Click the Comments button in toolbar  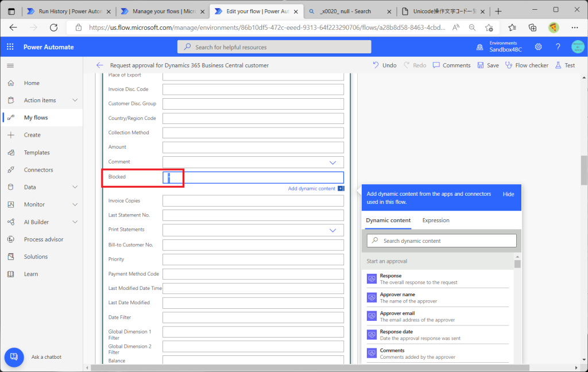coord(451,65)
